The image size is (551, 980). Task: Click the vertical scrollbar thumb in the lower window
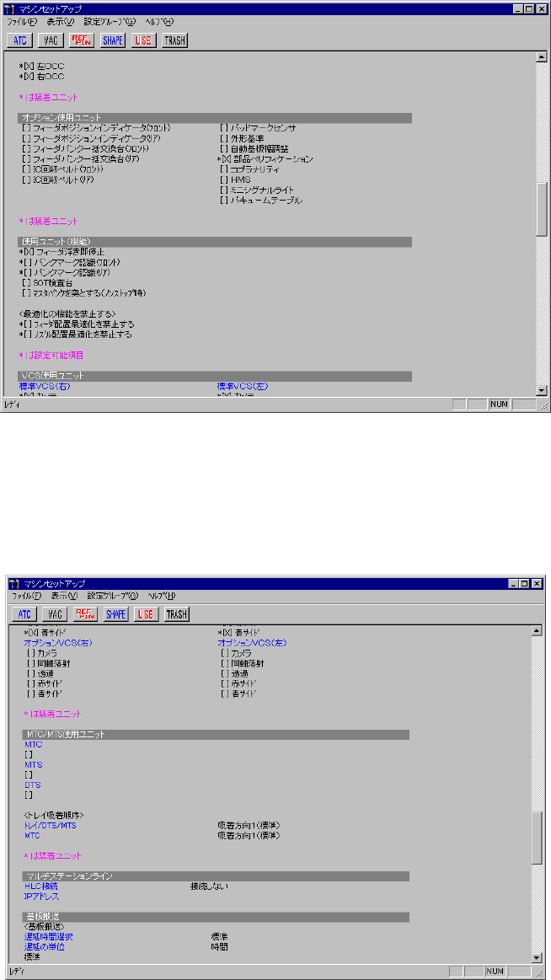click(x=537, y=838)
